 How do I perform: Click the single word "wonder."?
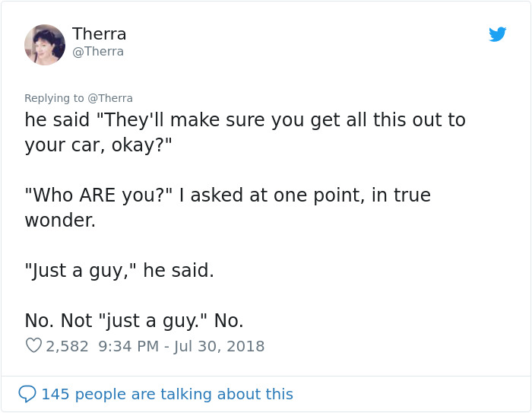click(x=61, y=220)
